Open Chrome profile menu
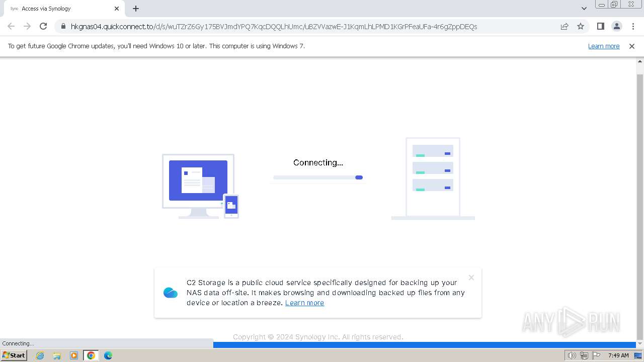644x362 pixels. 616,26
